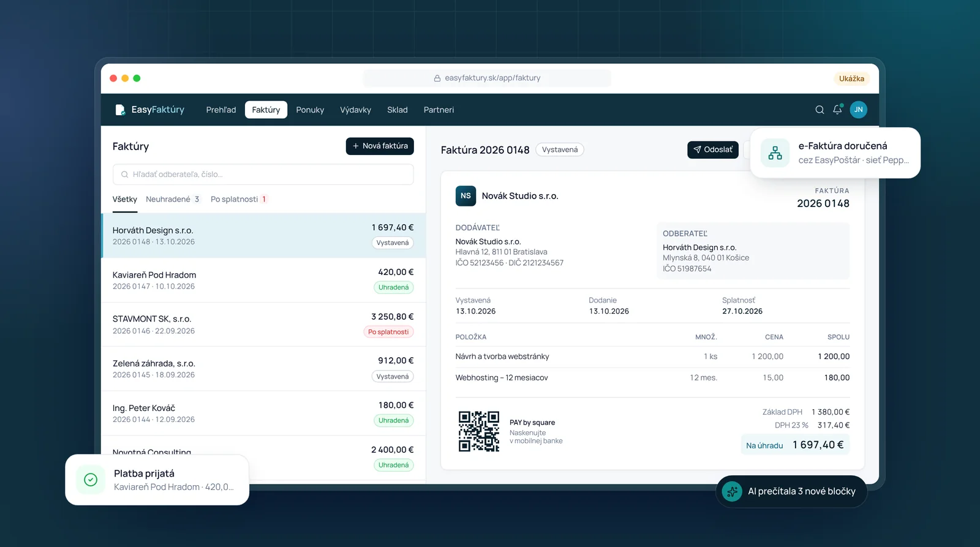Open the JN user avatar menu

(859, 110)
